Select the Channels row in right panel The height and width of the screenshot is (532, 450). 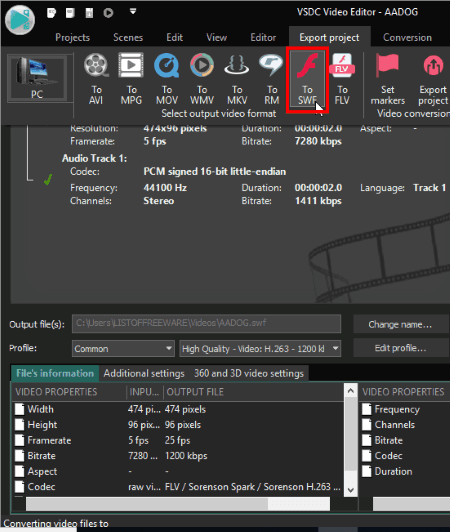click(x=405, y=425)
